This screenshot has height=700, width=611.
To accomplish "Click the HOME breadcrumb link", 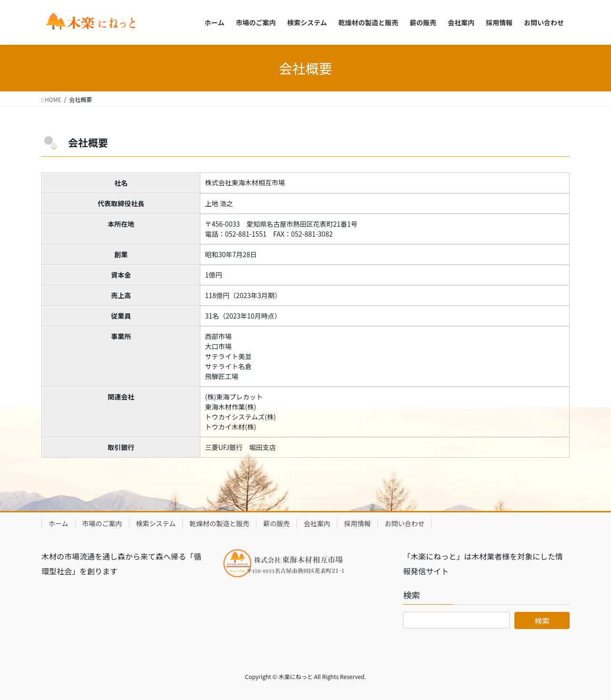I will click(x=53, y=100).
